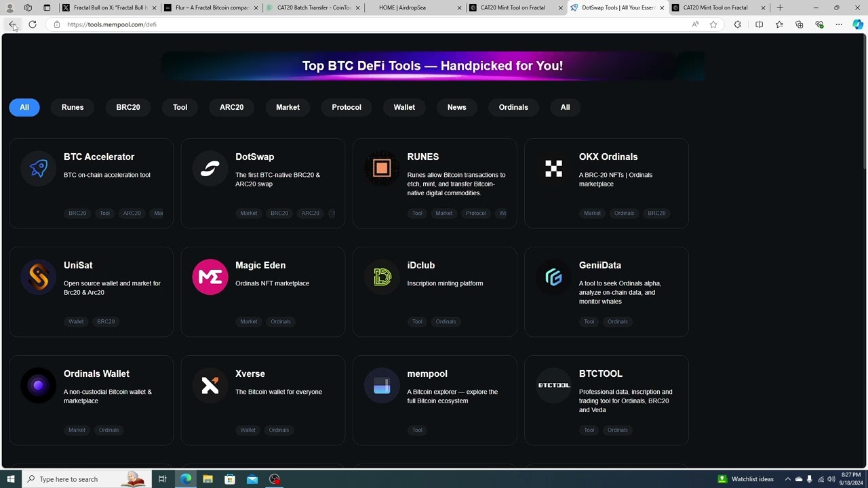The width and height of the screenshot is (868, 488).
Task: Open a new browser tab
Action: 780,7
